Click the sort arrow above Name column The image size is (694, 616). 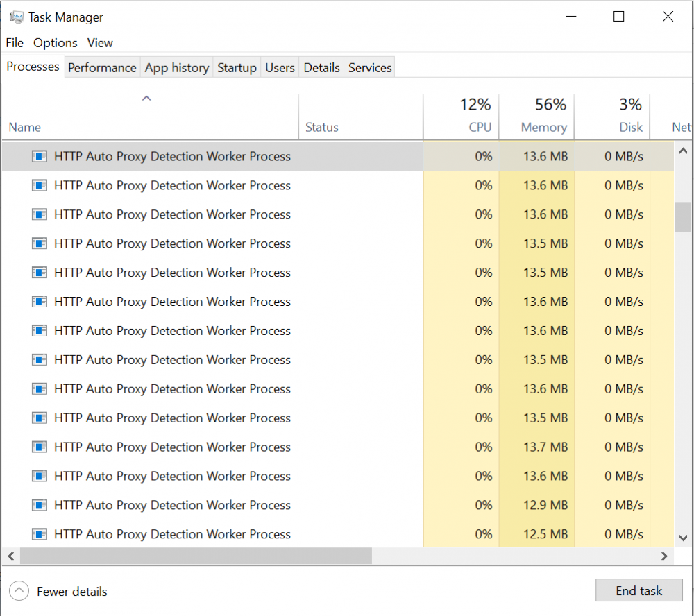[x=146, y=99]
